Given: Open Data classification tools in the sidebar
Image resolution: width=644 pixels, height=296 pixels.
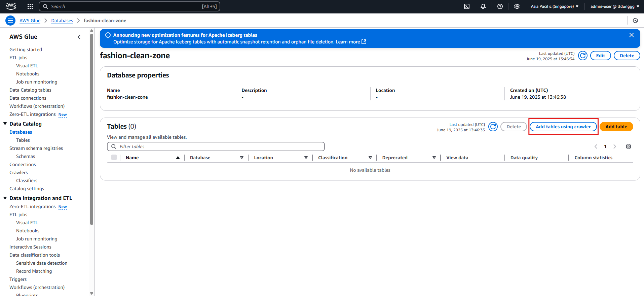Looking at the screenshot, I should click(x=35, y=255).
